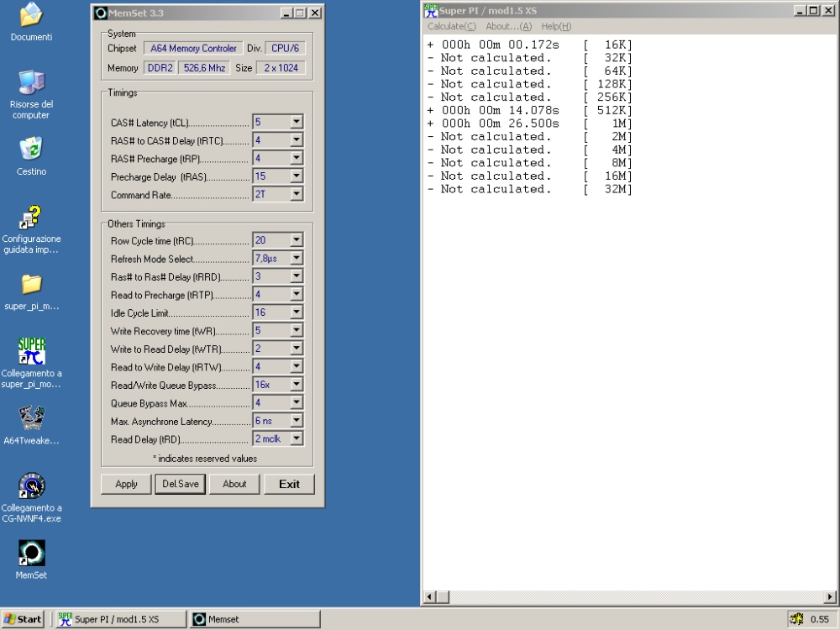Open the Queue Bypass Max dropdown
This screenshot has height=630, width=840.
click(x=297, y=402)
